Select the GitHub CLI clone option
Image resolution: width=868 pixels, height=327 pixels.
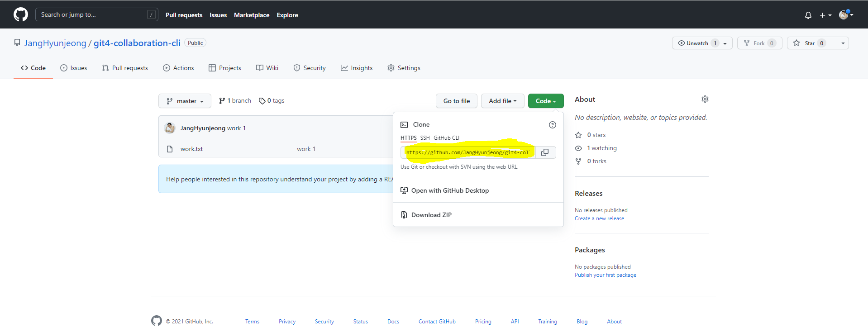[446, 138]
